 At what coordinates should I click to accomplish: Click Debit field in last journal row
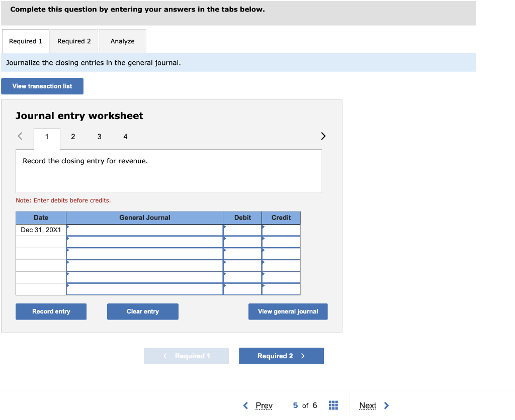(242, 289)
